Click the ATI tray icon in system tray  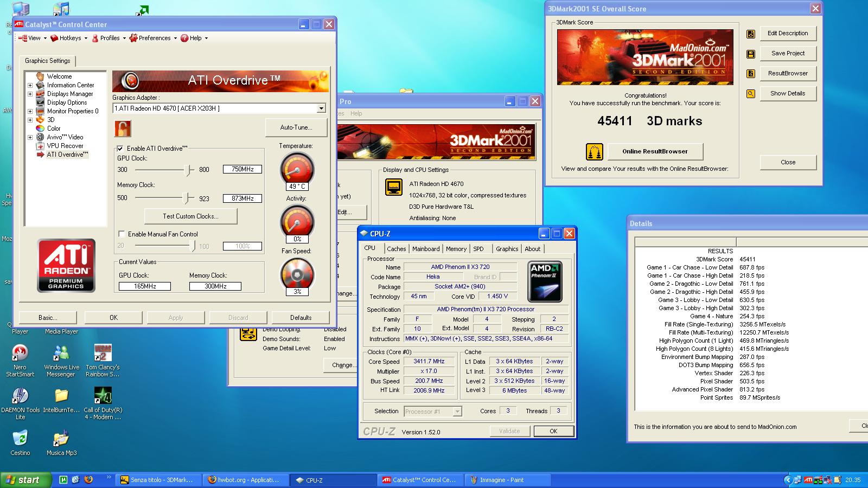tap(808, 480)
